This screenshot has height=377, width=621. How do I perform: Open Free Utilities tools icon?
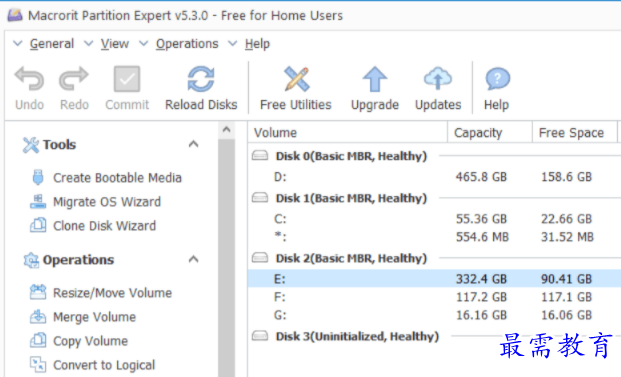(296, 78)
